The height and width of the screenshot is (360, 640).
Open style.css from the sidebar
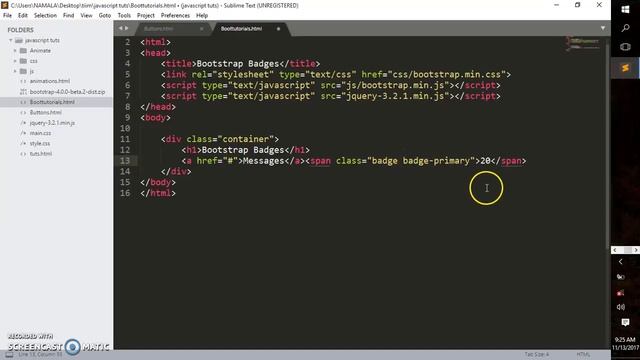[40, 144]
